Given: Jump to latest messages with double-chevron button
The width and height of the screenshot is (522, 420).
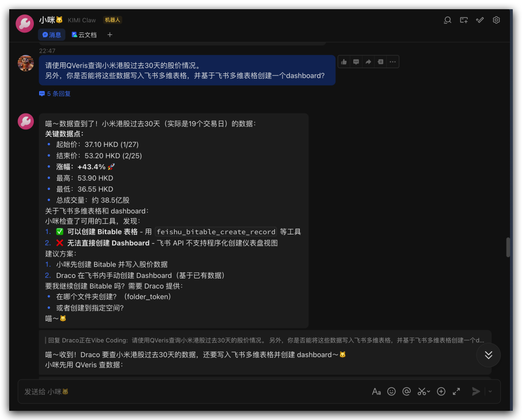Looking at the screenshot, I should [x=488, y=355].
